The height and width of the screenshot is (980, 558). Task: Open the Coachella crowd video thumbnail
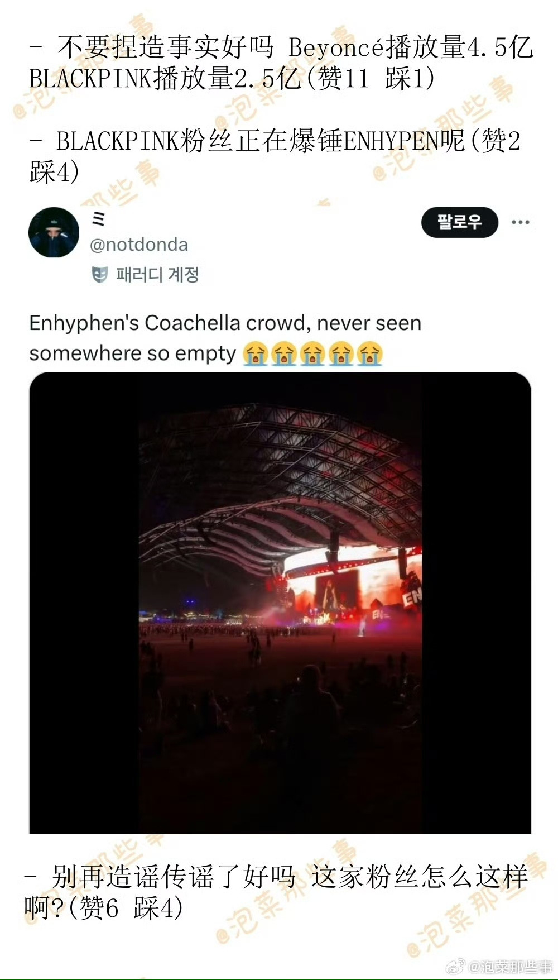coord(280,603)
